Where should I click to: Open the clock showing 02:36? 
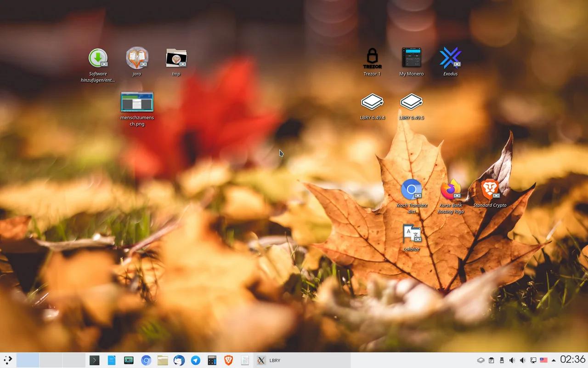573,359
